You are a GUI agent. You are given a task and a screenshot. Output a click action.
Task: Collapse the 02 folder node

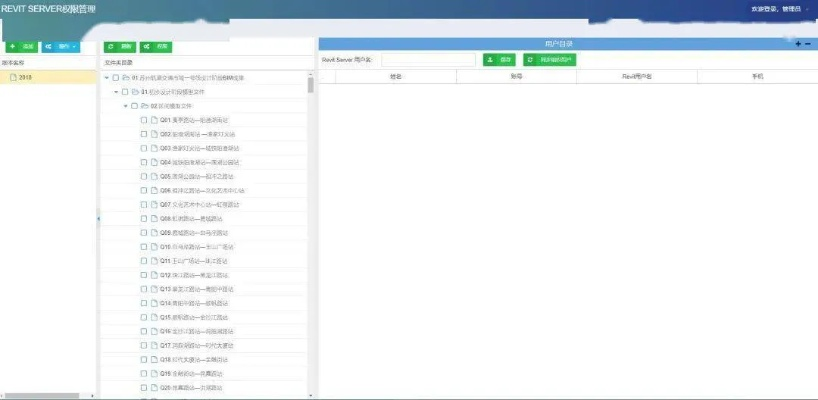tap(126, 106)
